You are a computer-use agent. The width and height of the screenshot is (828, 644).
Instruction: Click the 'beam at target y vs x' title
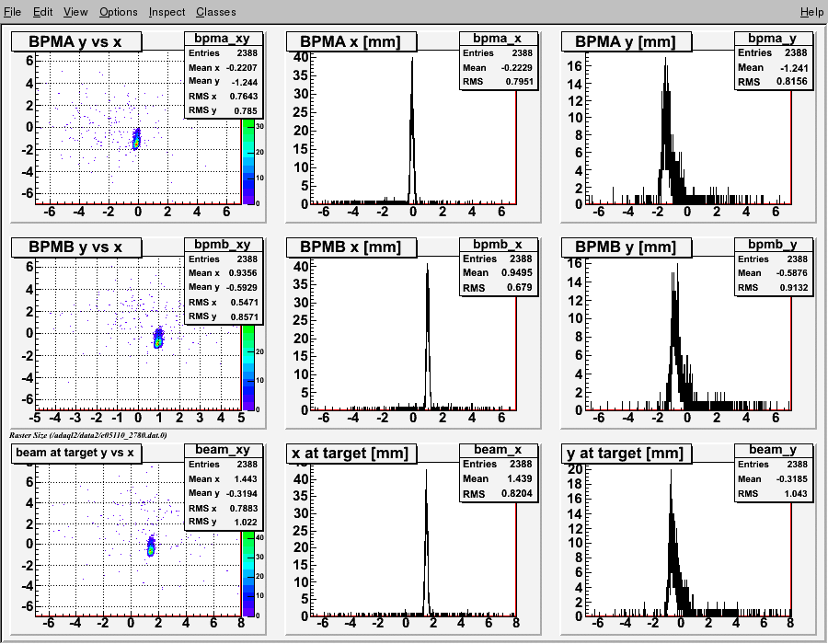tap(76, 453)
